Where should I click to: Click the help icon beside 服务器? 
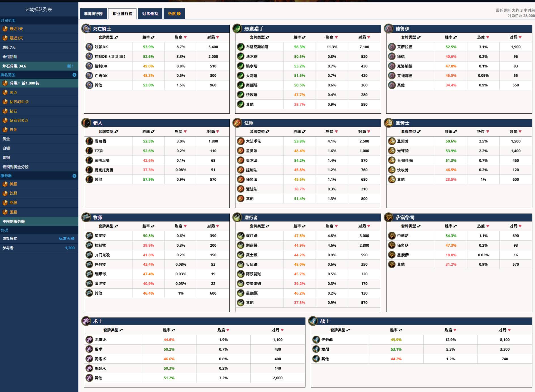point(74,176)
